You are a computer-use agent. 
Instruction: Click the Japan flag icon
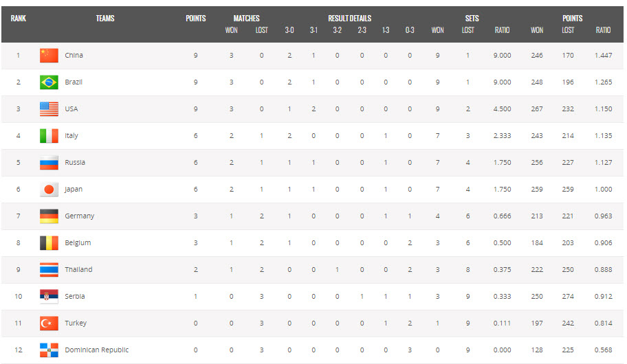pyautogui.click(x=49, y=190)
